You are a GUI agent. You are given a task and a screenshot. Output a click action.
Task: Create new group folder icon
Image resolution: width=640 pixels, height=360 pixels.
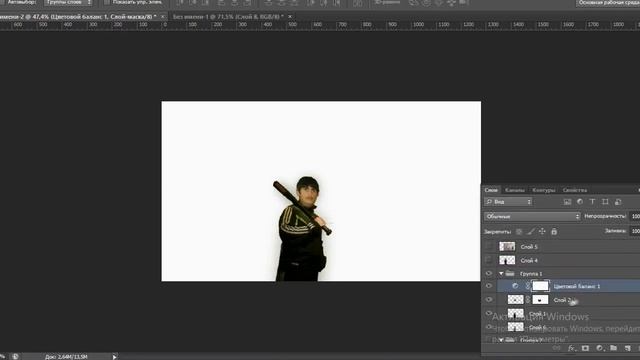coord(613,348)
